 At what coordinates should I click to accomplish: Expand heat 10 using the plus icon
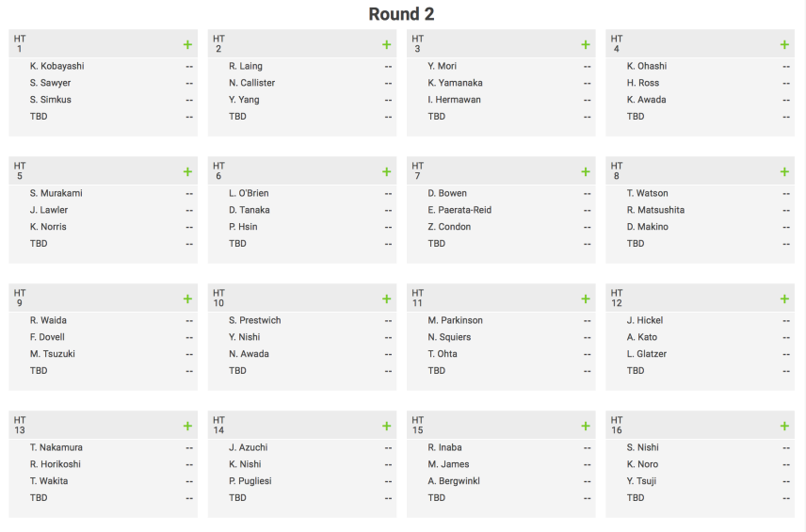[x=387, y=298]
